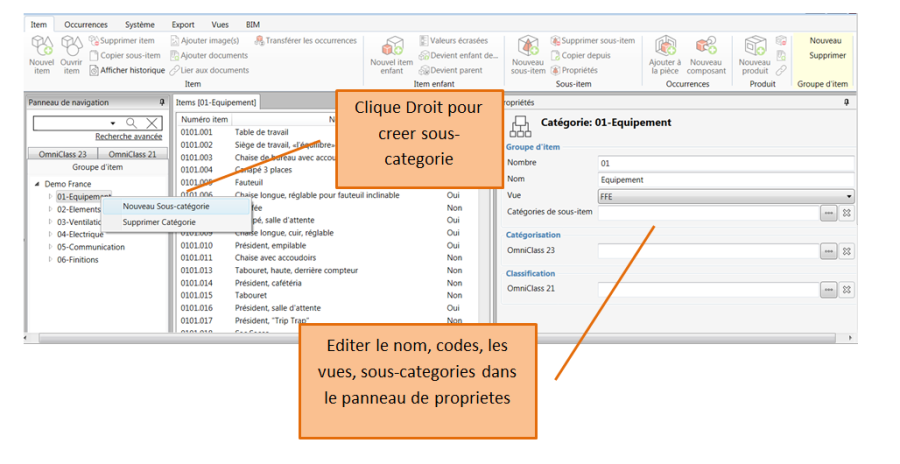Click Ajouter à la pièce icon
This screenshot has height=464, width=900.
[x=665, y=47]
